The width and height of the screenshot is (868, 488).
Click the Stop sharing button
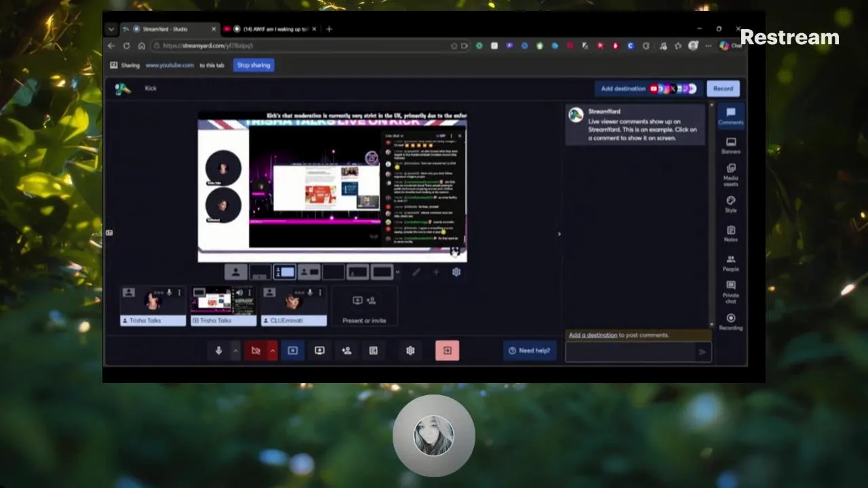coord(254,65)
